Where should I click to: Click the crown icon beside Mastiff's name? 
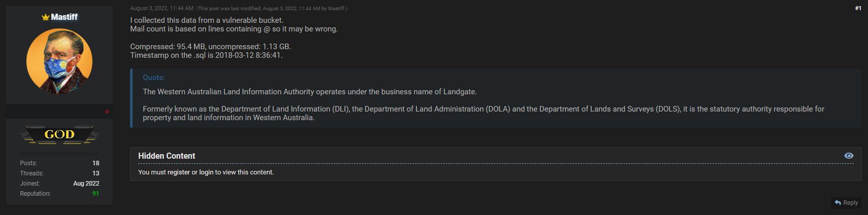[45, 17]
